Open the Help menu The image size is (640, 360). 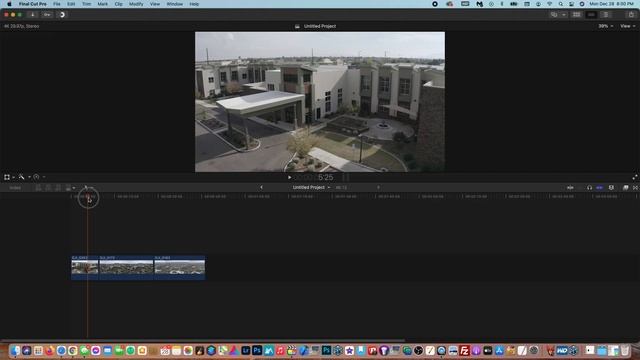(194, 4)
